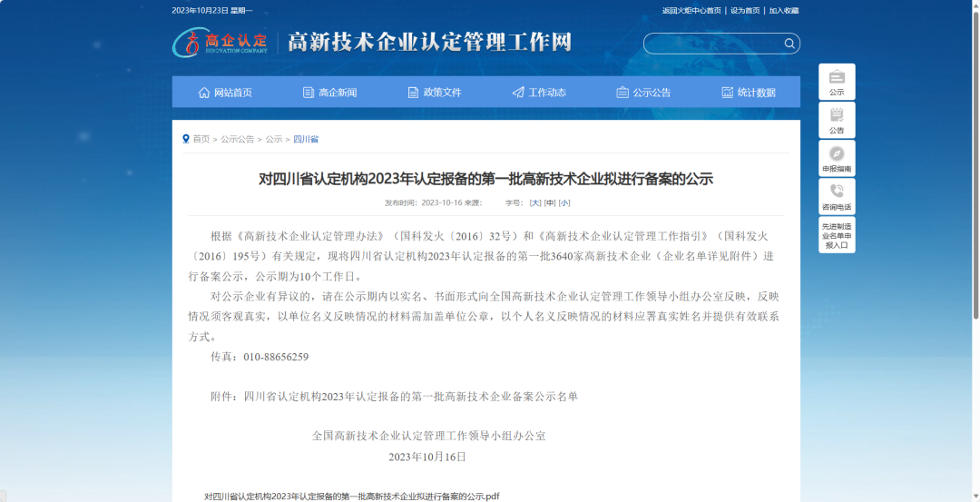Open 先进制造业名单申报入口 sidebar button
The width and height of the screenshot is (980, 502).
point(837,235)
